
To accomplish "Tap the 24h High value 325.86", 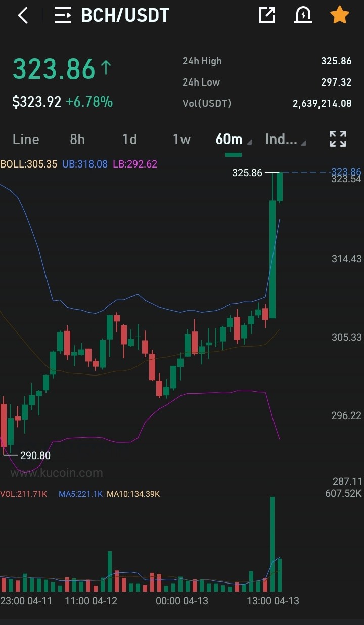I will click(x=336, y=61).
